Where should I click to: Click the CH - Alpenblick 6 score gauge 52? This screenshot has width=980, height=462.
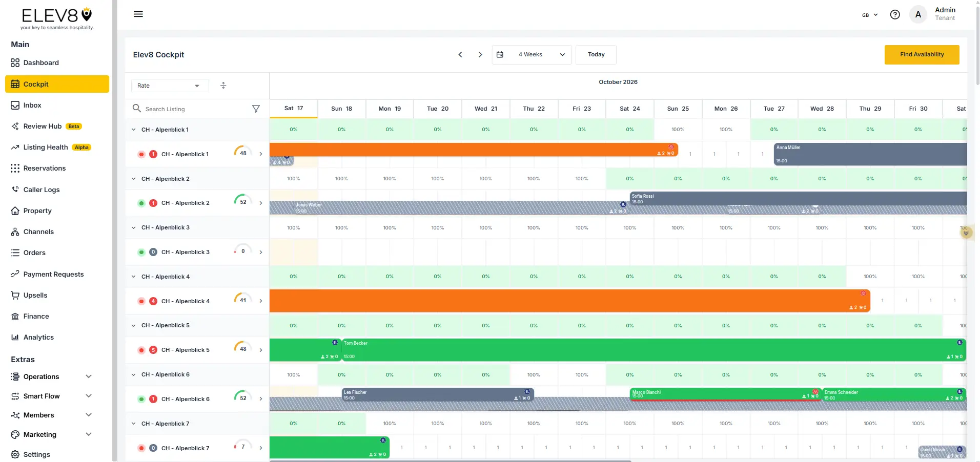point(243,398)
